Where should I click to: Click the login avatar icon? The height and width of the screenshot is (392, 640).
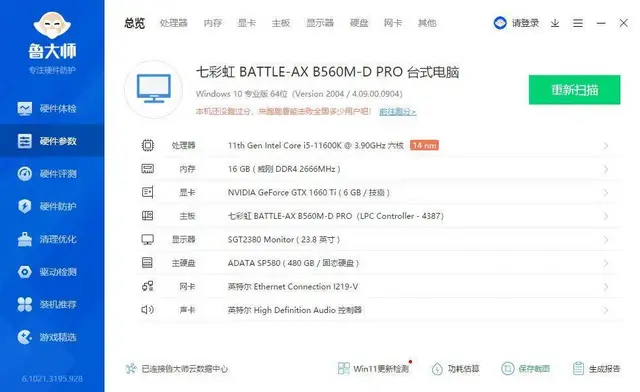click(500, 23)
